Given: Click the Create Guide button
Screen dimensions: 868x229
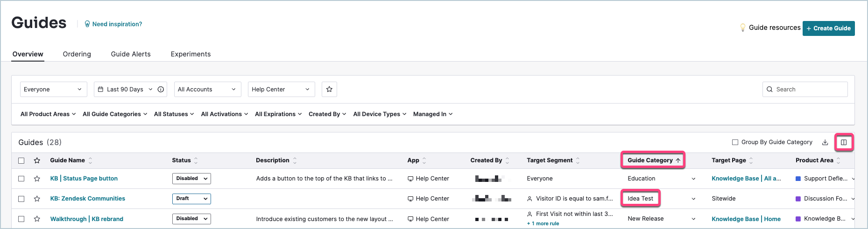Looking at the screenshot, I should coord(829,28).
